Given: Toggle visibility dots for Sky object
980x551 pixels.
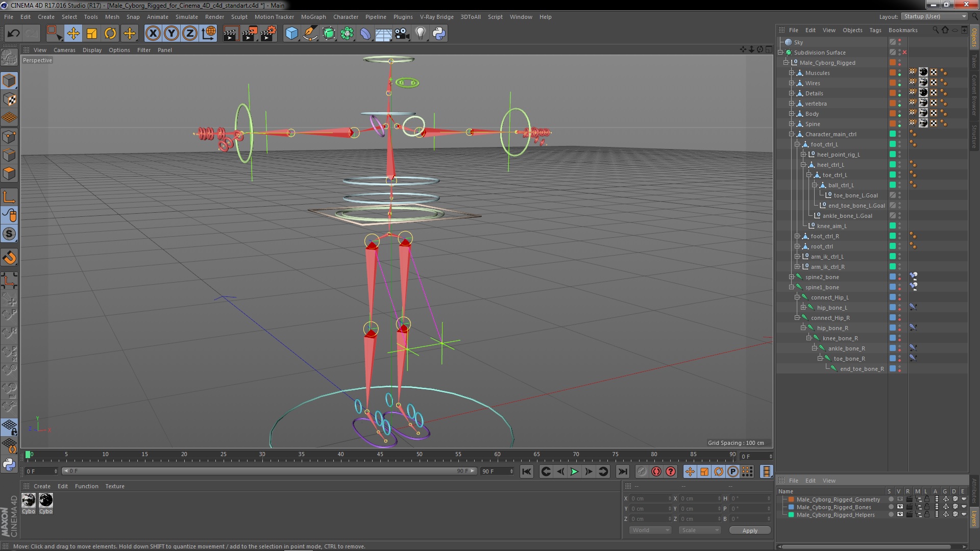Looking at the screenshot, I should click(x=900, y=42).
